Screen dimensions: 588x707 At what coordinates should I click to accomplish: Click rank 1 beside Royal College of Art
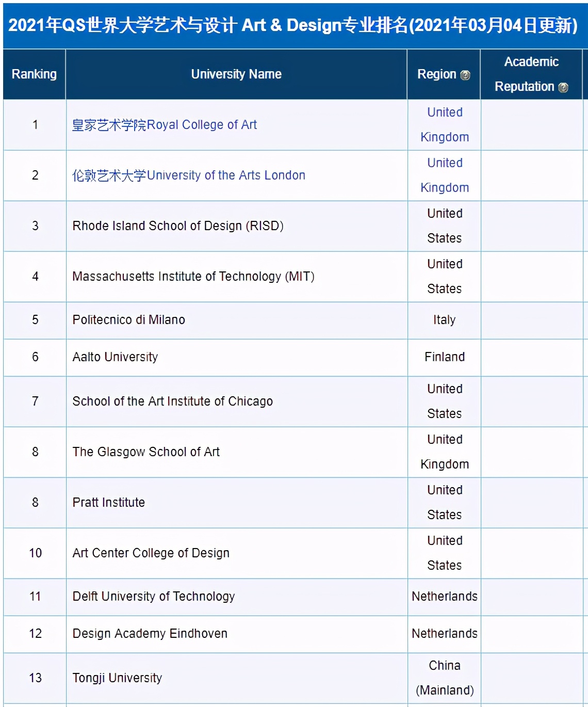point(35,125)
